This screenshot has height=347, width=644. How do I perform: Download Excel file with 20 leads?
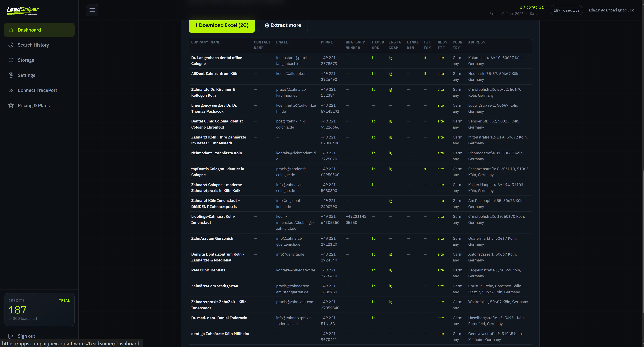(222, 25)
